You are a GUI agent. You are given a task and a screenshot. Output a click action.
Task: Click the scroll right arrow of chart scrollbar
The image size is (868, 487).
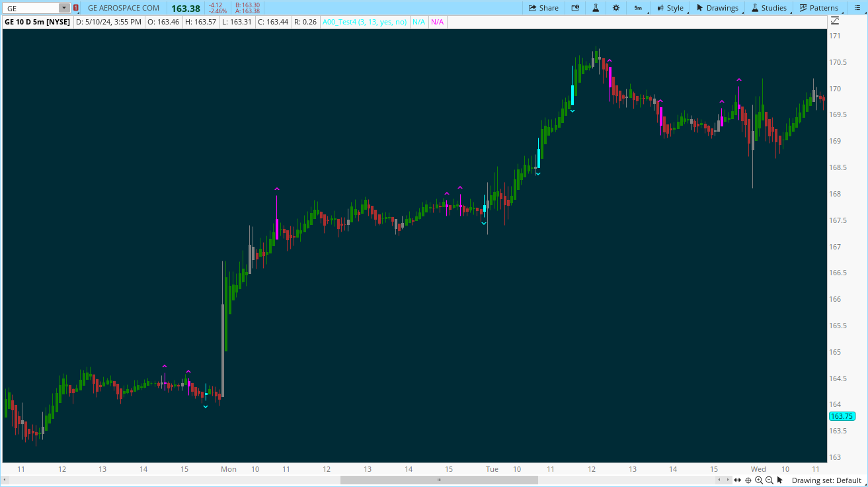pyautogui.click(x=727, y=480)
